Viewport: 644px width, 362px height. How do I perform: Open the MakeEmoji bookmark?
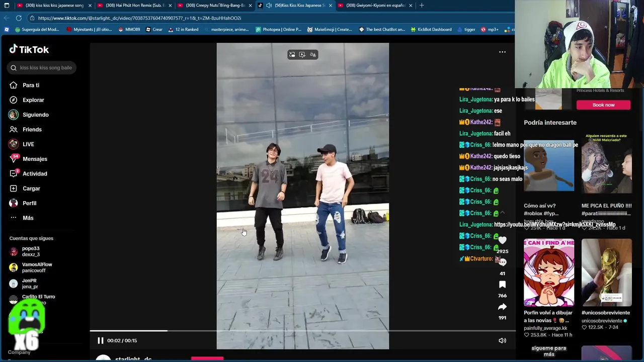330,30
